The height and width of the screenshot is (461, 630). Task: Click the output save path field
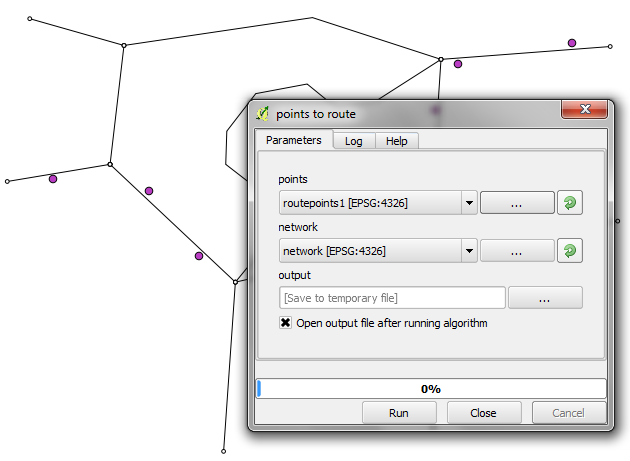tap(392, 298)
